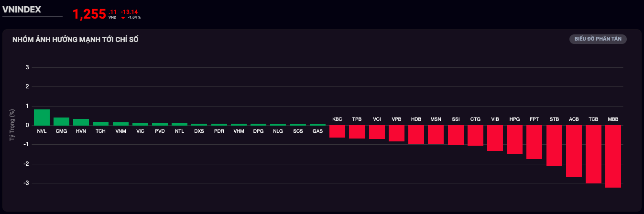The width and height of the screenshot is (644, 214).
Task: Click the TCH label under the bar
Action: (x=100, y=131)
